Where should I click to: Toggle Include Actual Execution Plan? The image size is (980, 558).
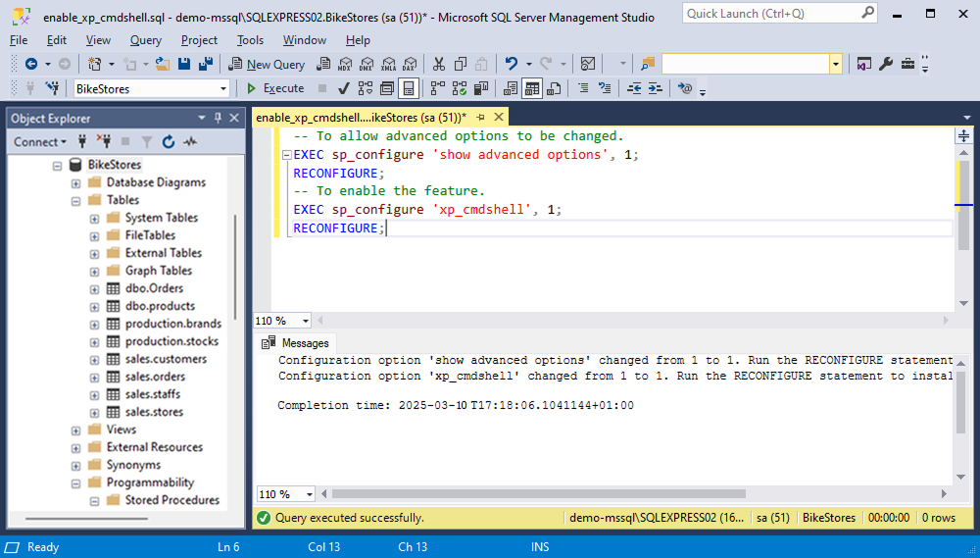pos(437,88)
